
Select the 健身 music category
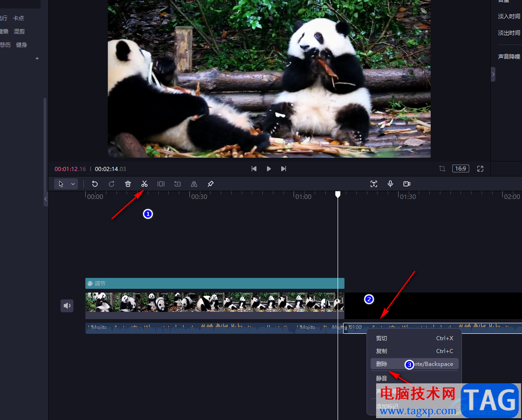pos(21,44)
